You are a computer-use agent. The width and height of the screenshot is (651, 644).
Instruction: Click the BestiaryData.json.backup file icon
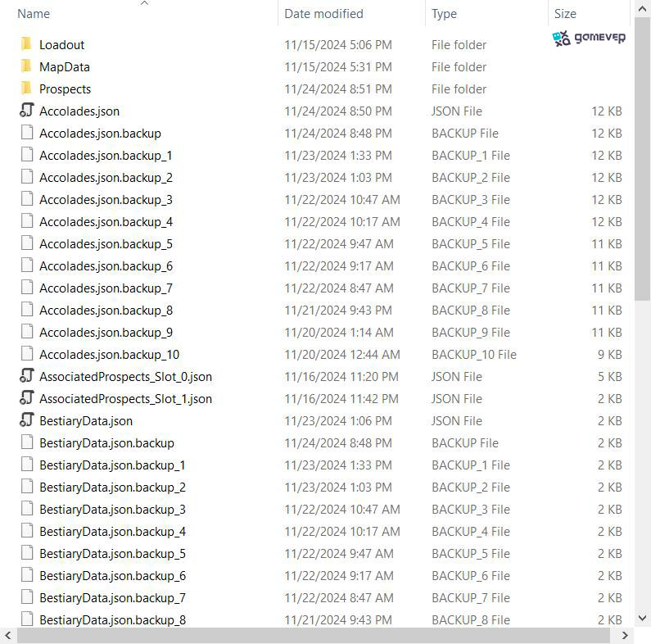coord(27,442)
